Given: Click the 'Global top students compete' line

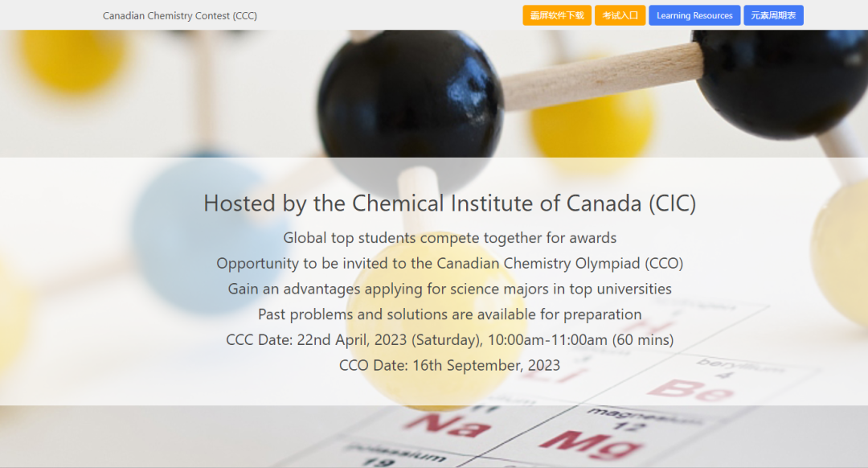Looking at the screenshot, I should 449,237.
